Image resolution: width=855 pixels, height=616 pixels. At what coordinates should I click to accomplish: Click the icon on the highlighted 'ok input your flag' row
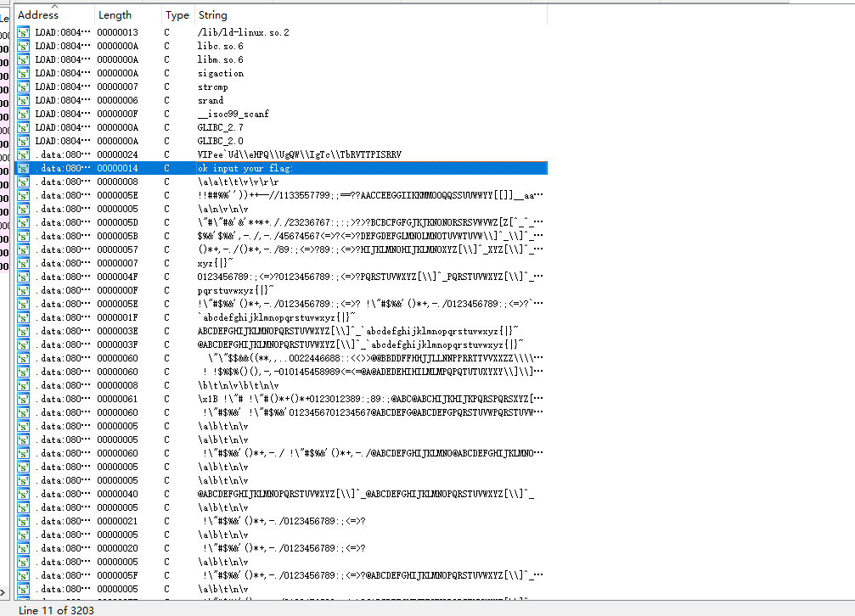coord(24,168)
